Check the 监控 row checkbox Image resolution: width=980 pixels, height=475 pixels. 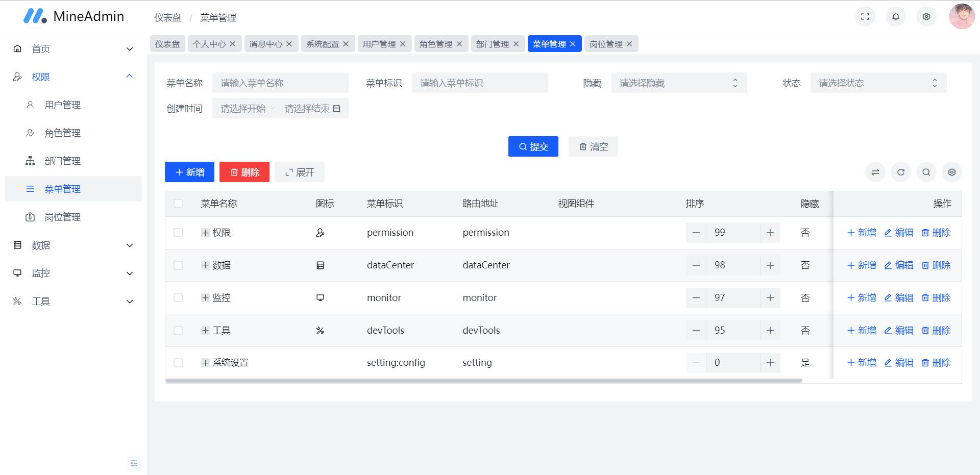tap(178, 298)
